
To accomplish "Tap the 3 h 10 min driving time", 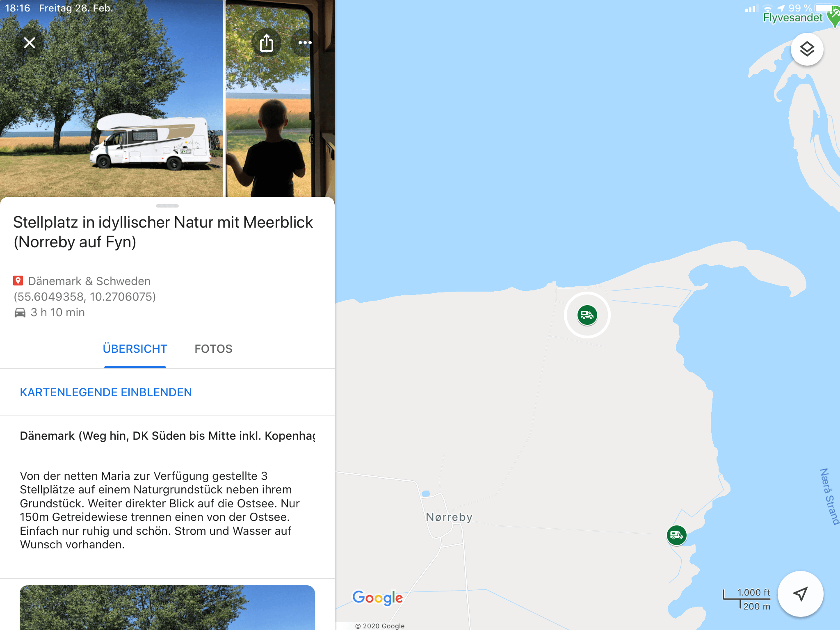I will pos(58,313).
